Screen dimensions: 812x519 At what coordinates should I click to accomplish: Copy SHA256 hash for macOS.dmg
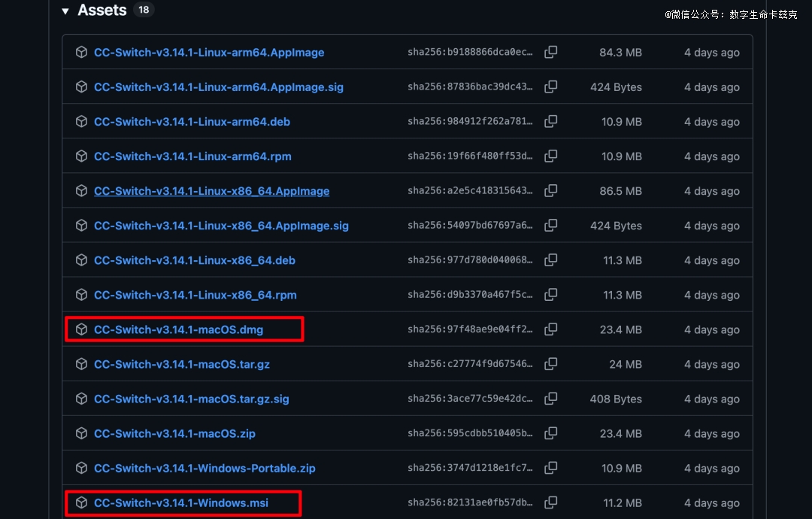point(551,329)
